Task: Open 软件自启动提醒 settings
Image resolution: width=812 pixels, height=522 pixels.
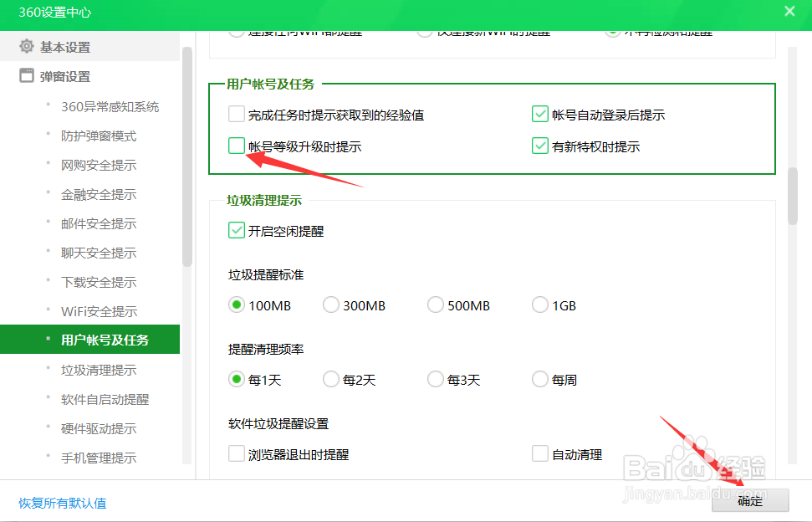Action: point(105,400)
